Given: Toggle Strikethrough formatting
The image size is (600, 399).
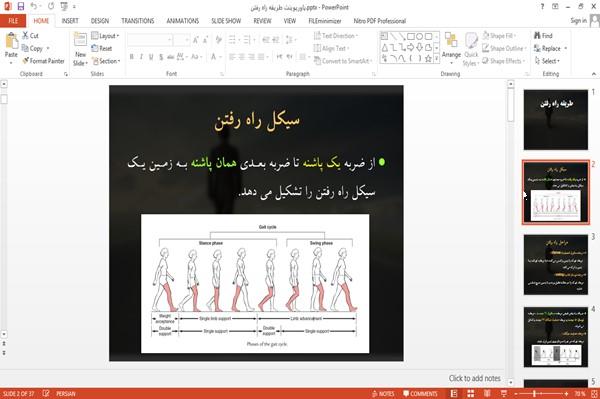Looking at the screenshot, I should point(171,57).
